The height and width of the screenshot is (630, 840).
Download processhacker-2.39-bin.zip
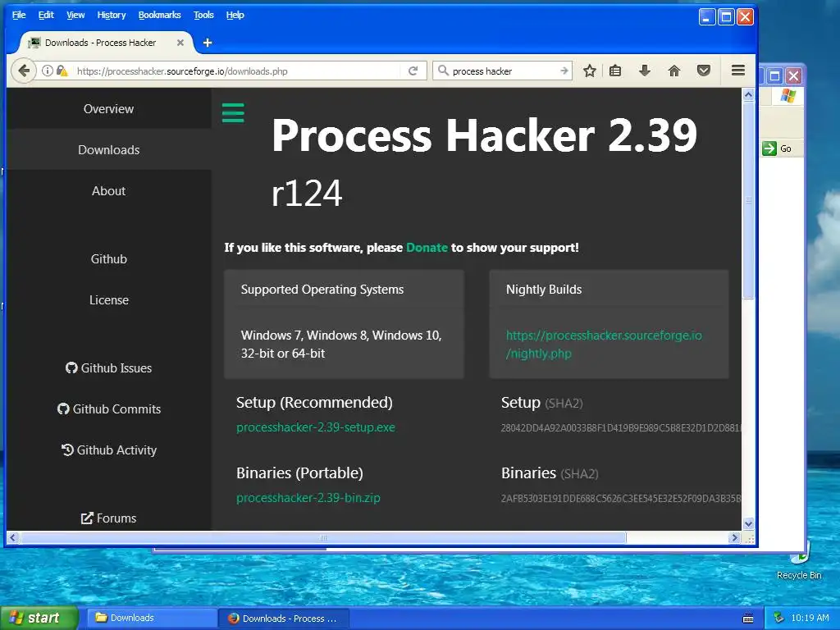(x=308, y=498)
